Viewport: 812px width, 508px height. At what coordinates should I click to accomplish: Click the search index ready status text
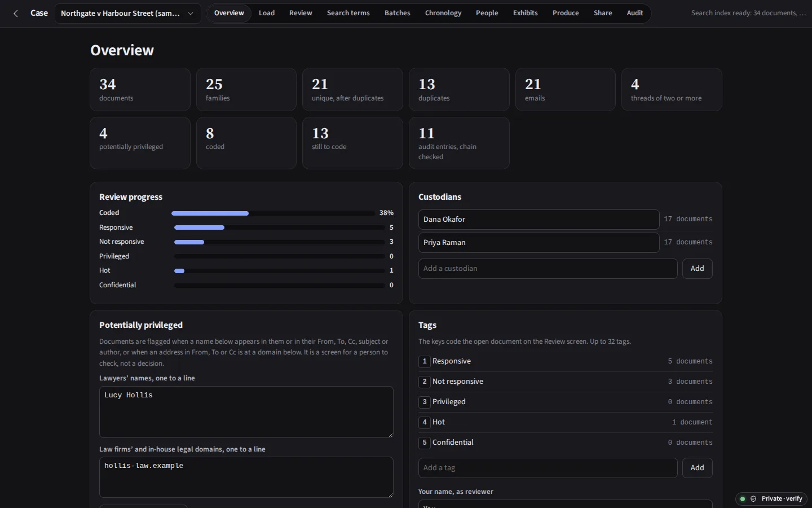click(x=749, y=13)
